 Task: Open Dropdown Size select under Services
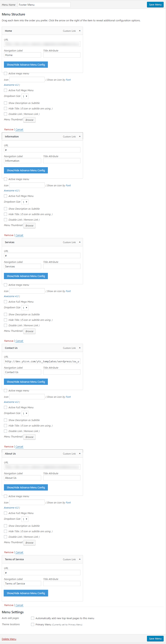(25, 308)
